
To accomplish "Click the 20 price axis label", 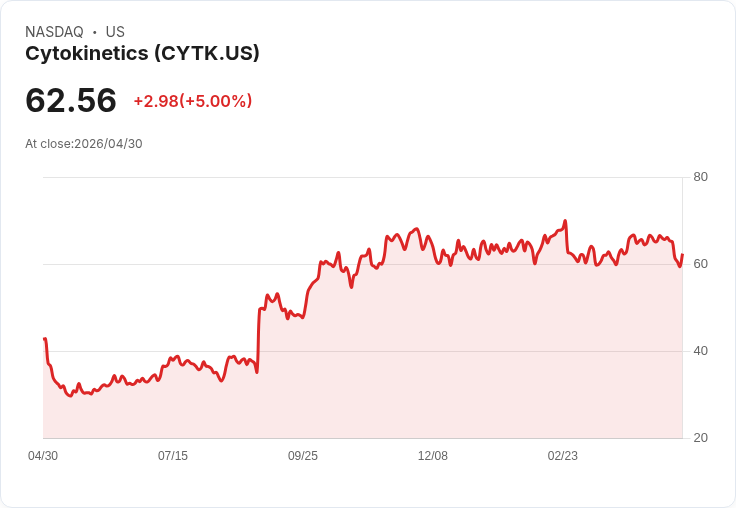I will [700, 438].
